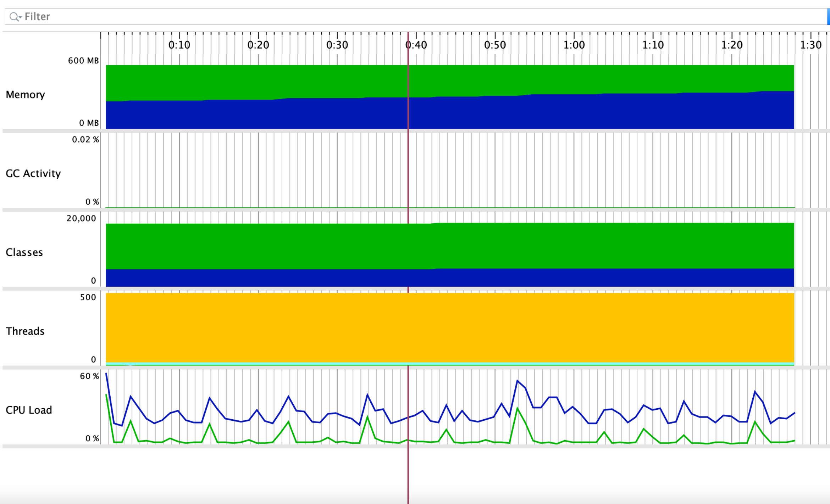Open the filter magnifier options dropdown

click(16, 17)
